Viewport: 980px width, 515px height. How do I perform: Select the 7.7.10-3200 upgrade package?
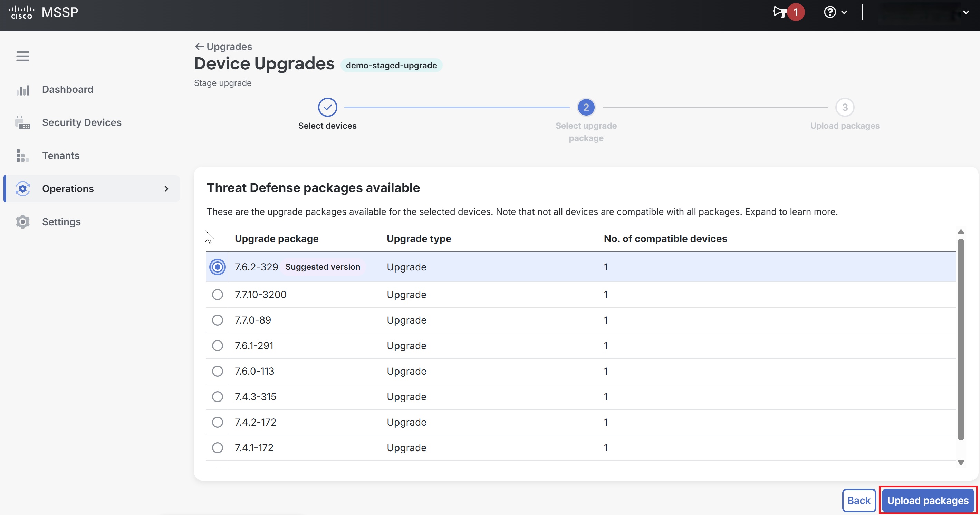coord(217,295)
